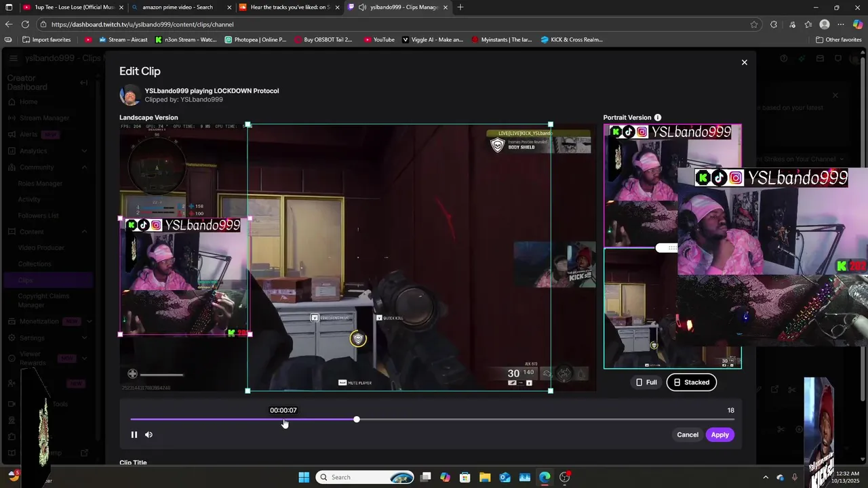Click the YSLbando999 streamer avatar
This screenshot has width=868, height=488.
click(x=130, y=95)
